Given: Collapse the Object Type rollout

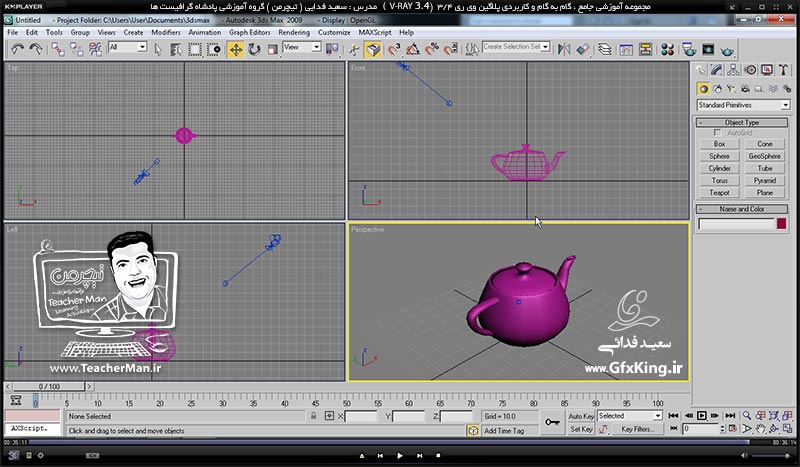Looking at the screenshot, I should 742,122.
